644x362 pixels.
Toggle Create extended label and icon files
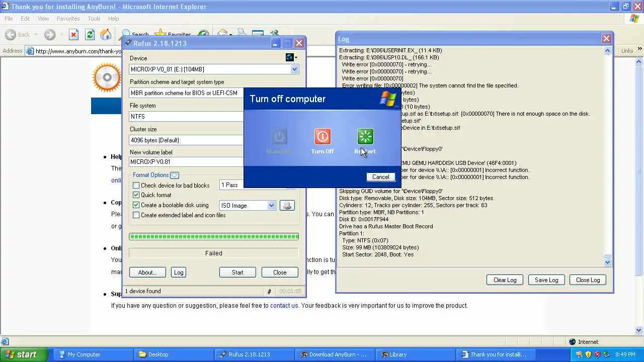point(136,215)
